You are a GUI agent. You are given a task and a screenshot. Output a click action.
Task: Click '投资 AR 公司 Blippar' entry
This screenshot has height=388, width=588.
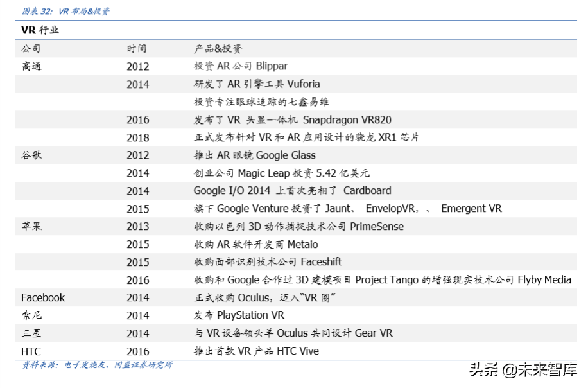point(241,66)
